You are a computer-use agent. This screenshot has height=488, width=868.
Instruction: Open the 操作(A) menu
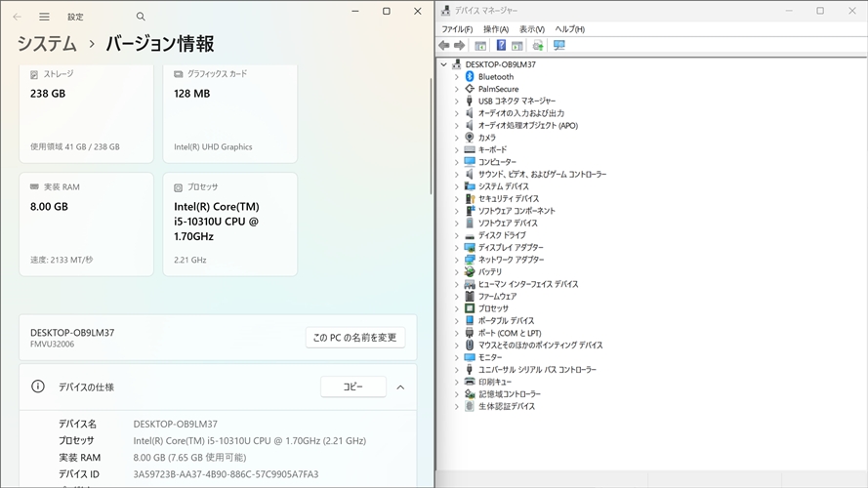495,29
